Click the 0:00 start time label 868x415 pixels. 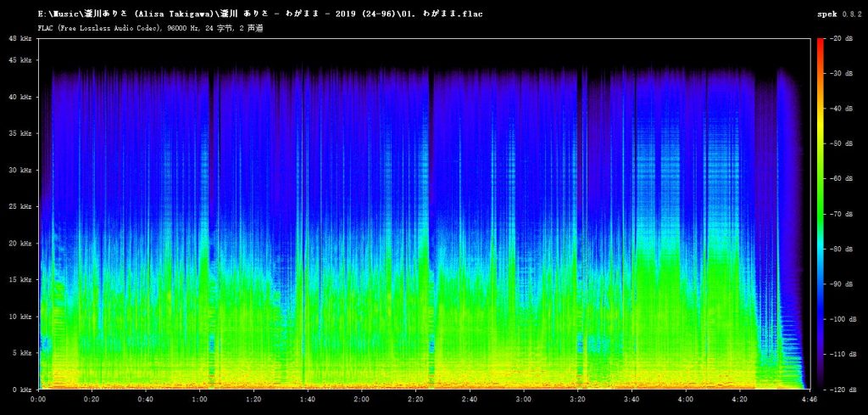[x=39, y=399]
